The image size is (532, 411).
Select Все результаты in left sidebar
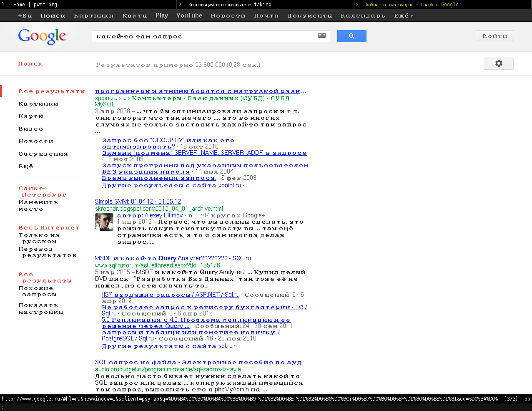[52, 91]
